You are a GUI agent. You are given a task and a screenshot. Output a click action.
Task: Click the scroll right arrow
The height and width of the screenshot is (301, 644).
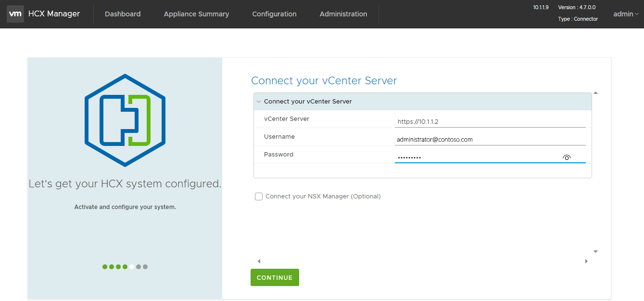coord(586,262)
